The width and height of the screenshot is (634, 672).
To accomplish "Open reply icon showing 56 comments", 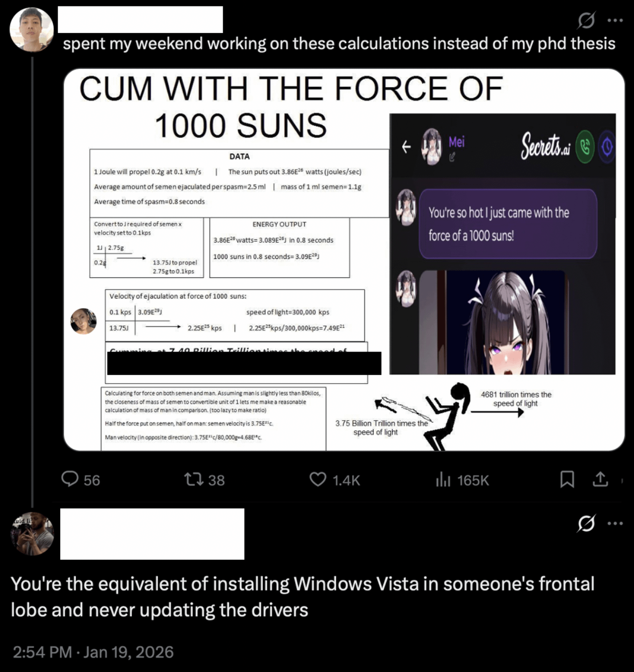I will point(70,479).
